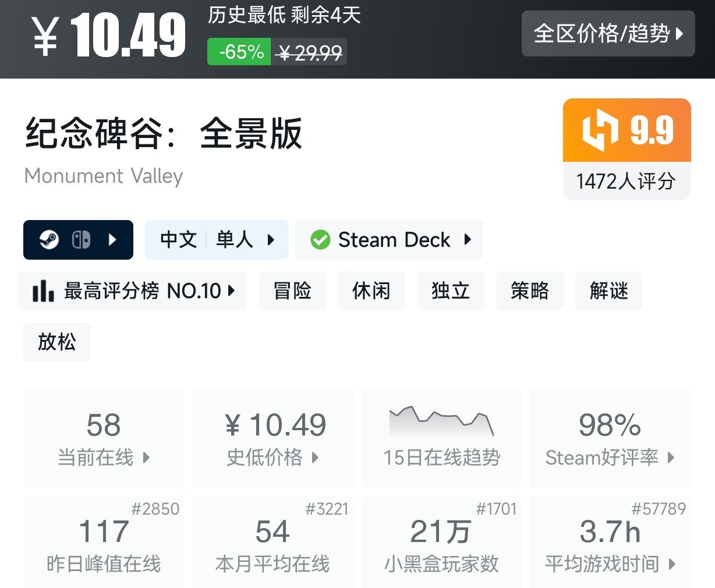
Task: Click the 1472人评分 rating count
Action: [626, 181]
